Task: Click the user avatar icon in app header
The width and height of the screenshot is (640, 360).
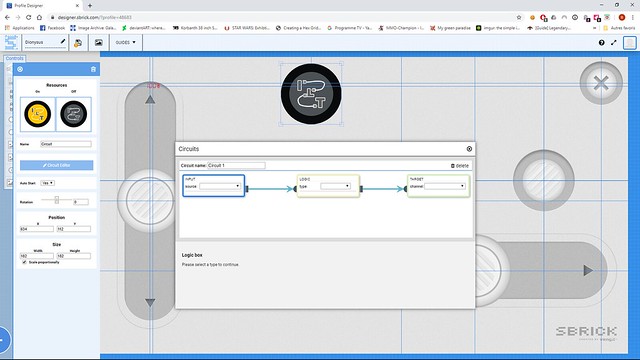Action: coord(630,42)
